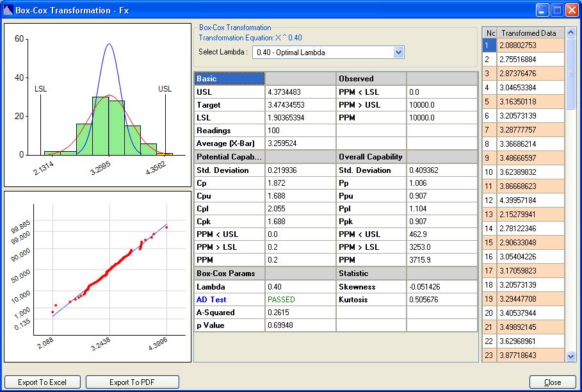Click the Average (X-Bar) label cell

click(x=229, y=143)
